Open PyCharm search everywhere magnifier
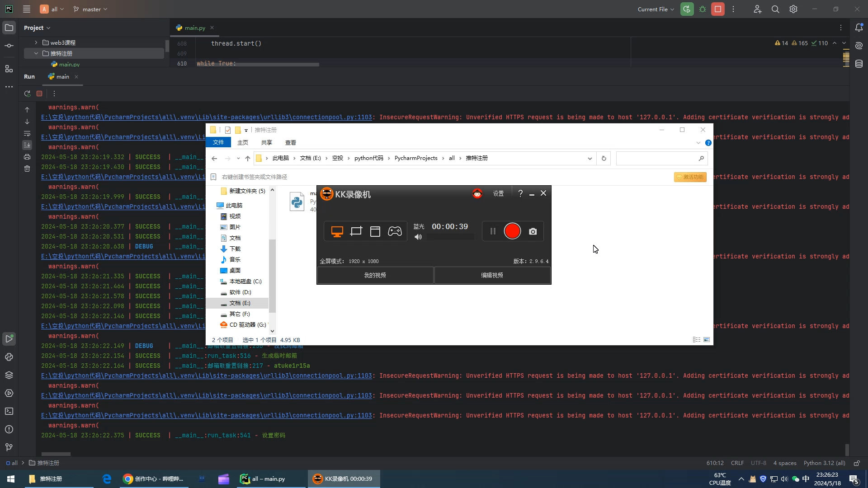 (775, 9)
